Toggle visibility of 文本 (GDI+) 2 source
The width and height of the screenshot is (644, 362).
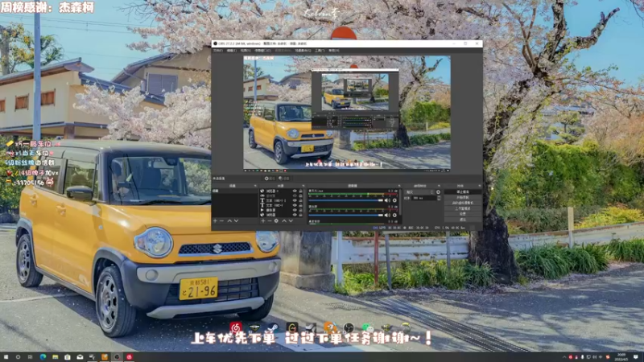point(295,200)
